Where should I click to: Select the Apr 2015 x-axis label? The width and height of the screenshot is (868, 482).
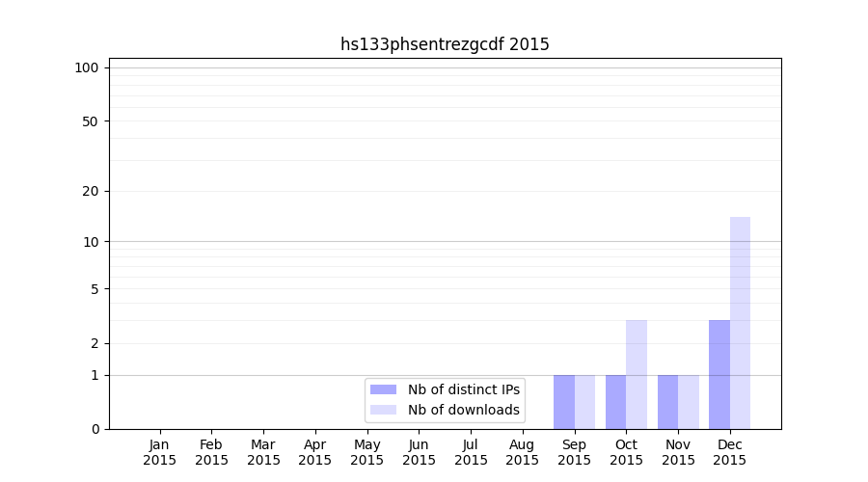click(x=315, y=452)
